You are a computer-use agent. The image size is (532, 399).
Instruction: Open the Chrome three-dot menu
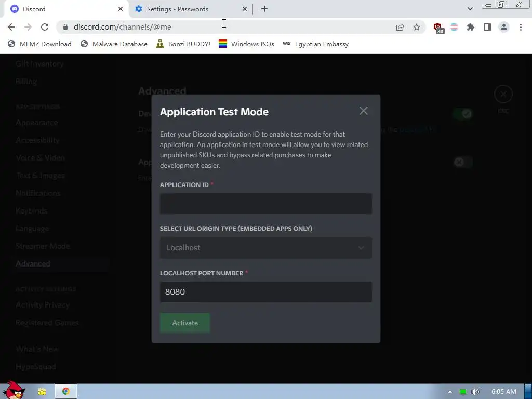pyautogui.click(x=521, y=27)
